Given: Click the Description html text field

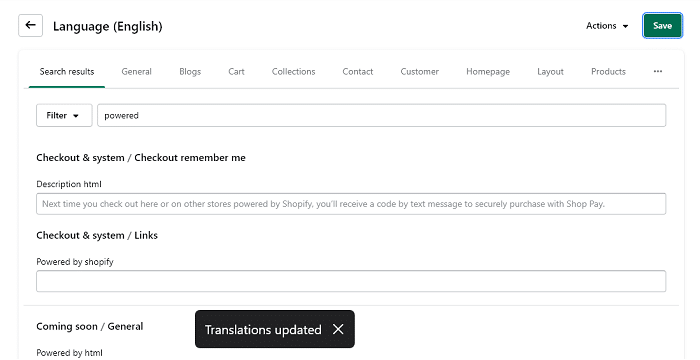Looking at the screenshot, I should (x=351, y=204).
